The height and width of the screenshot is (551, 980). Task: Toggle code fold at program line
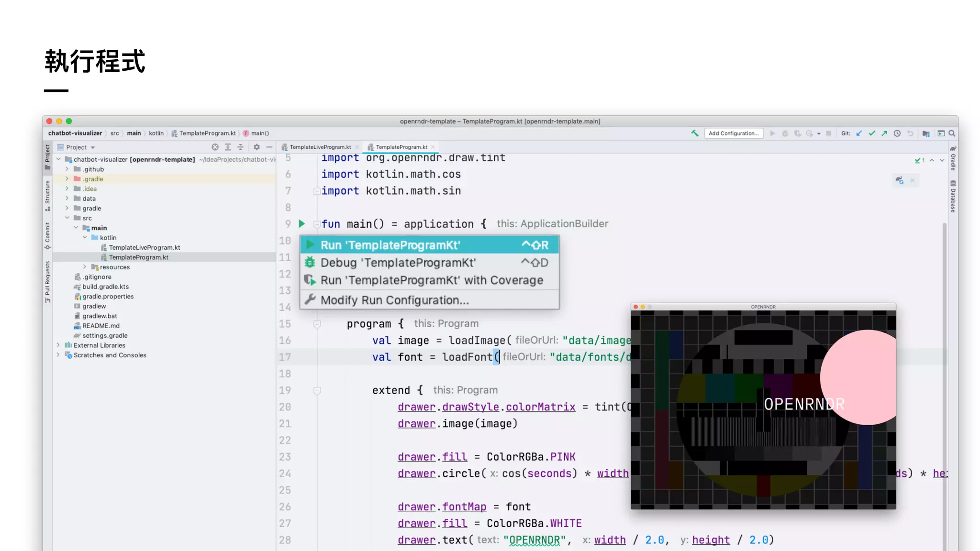[317, 324]
